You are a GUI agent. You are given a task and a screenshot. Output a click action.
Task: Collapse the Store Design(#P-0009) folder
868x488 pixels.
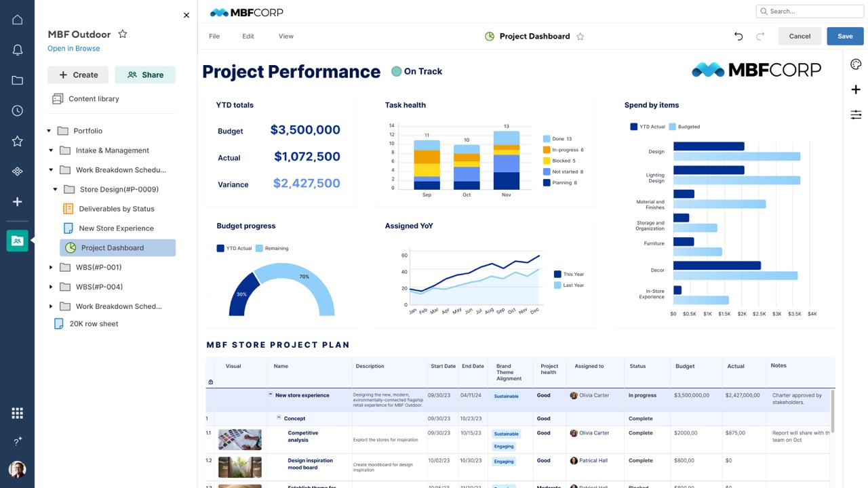[56, 189]
